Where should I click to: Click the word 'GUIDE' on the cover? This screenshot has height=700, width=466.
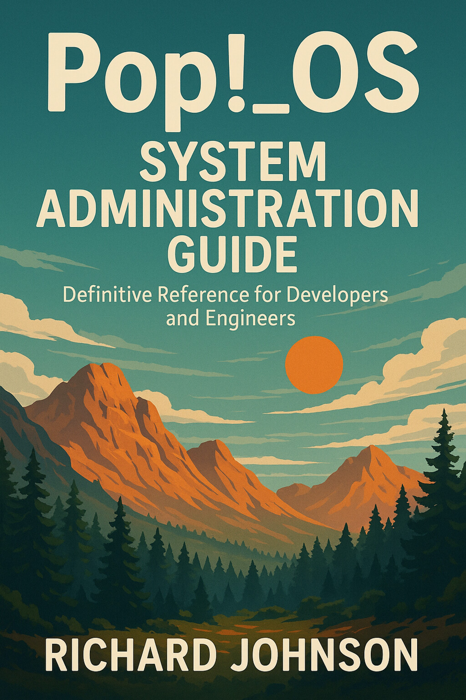click(233, 253)
